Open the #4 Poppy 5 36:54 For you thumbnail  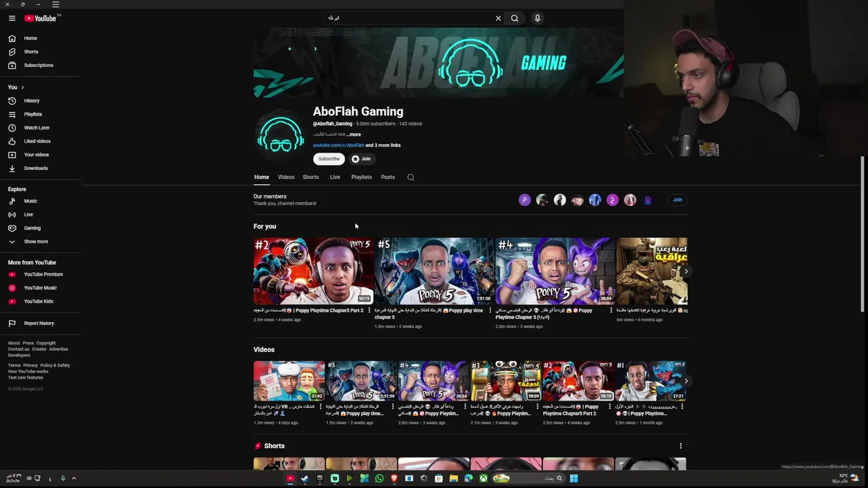pyautogui.click(x=555, y=271)
